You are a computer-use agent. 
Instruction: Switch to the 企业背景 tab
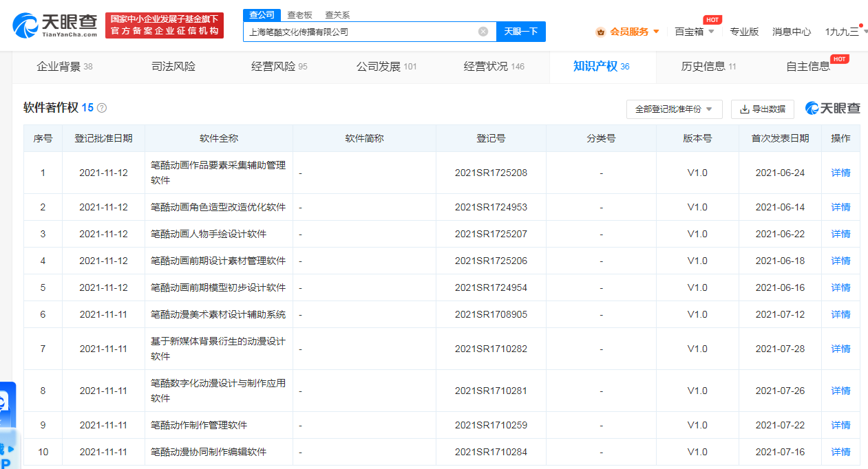click(65, 67)
